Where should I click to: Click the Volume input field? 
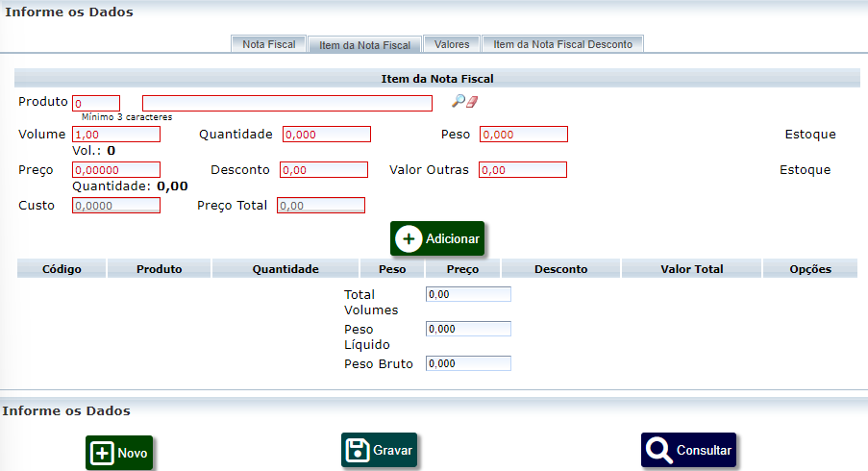click(x=116, y=134)
